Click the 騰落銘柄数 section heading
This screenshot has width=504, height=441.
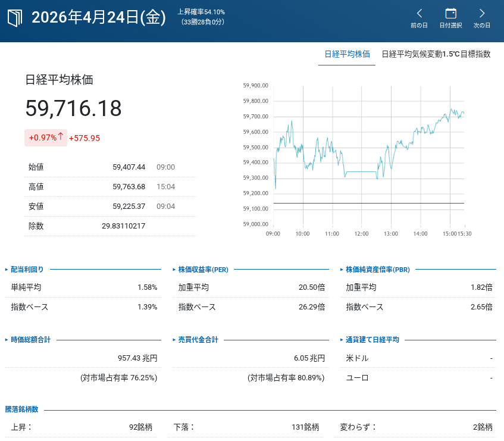pos(22,409)
